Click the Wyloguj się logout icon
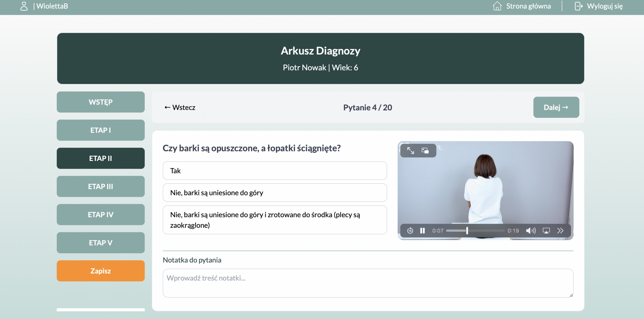644x319 pixels. click(578, 6)
